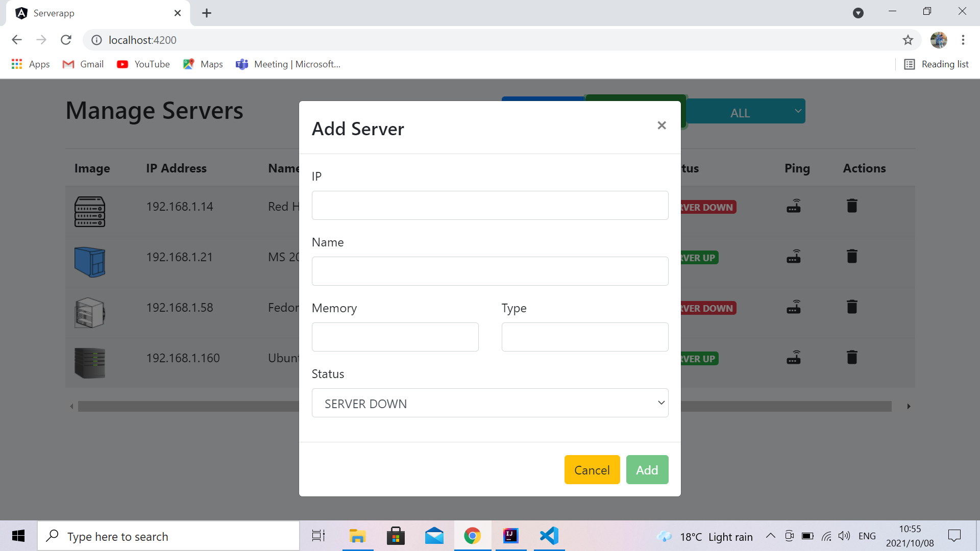Click the Memory input field

[395, 337]
